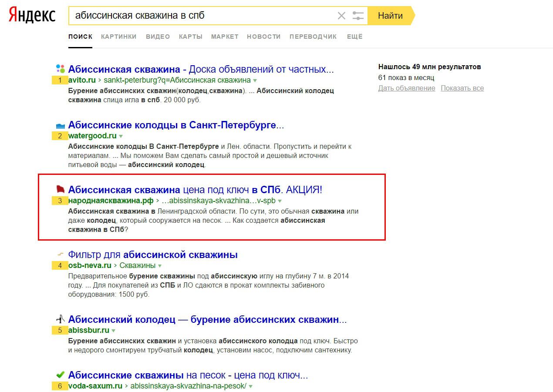Clear the search query with the X icon
This screenshot has height=392, width=553.
coord(341,16)
